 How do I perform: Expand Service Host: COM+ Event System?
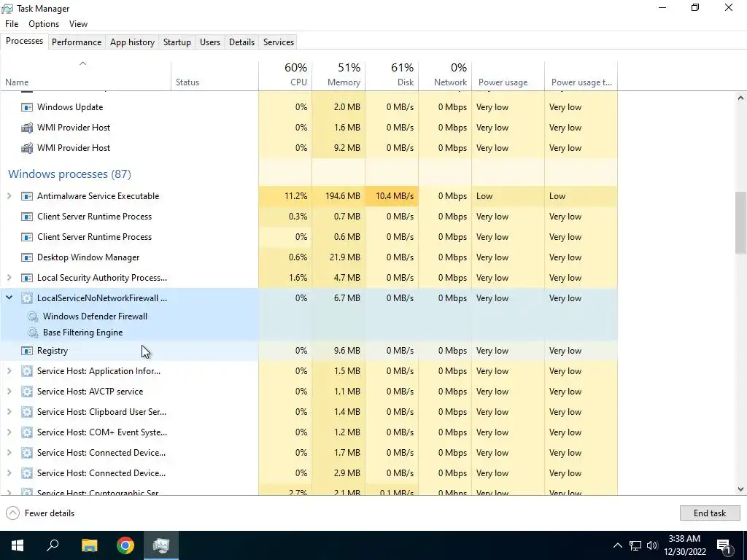tap(9, 432)
